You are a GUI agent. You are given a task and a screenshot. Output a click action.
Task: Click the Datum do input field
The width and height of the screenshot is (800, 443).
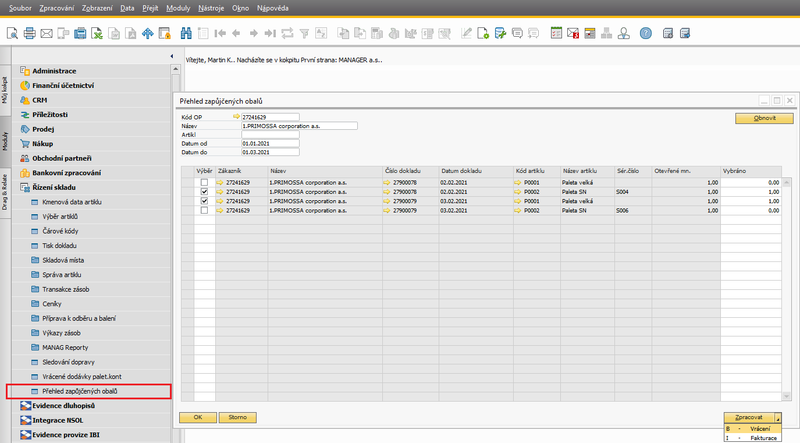coord(270,152)
